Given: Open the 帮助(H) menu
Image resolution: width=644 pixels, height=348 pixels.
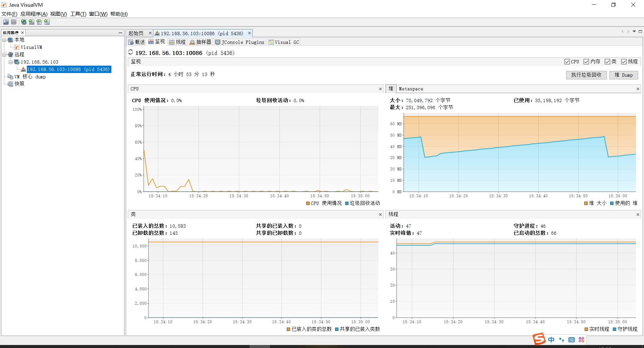Looking at the screenshot, I should tap(119, 14).
